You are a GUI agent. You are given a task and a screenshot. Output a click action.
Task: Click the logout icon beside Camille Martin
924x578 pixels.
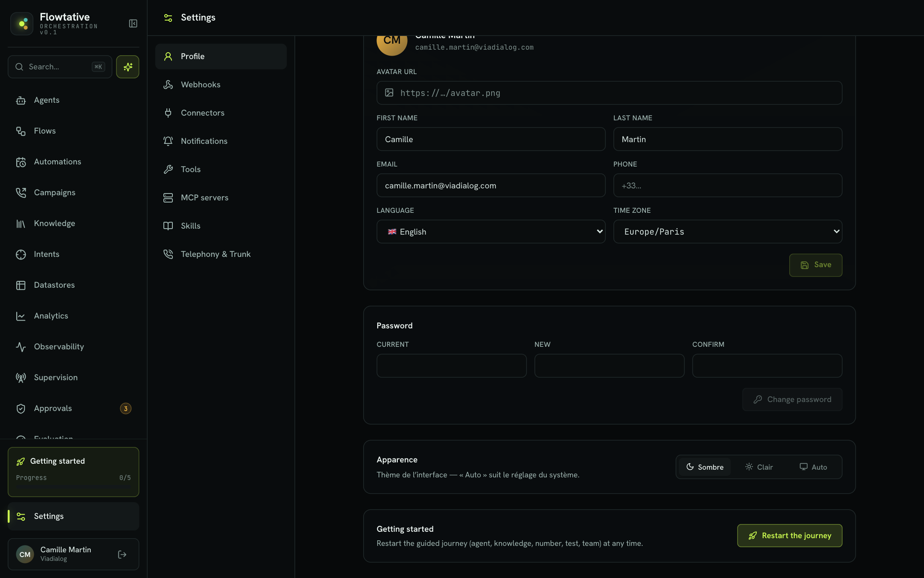pyautogui.click(x=122, y=554)
